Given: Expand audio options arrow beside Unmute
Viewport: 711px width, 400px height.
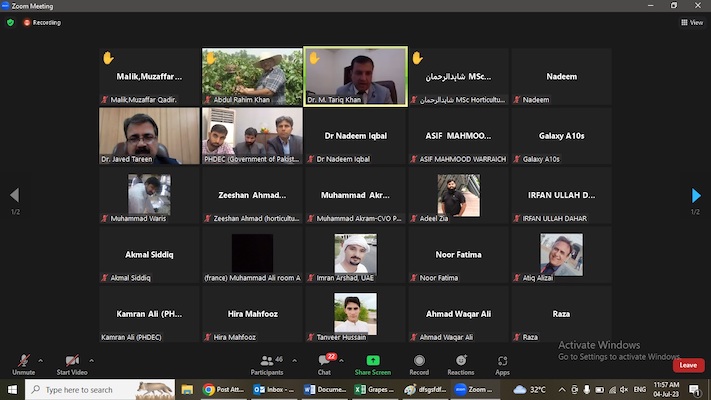Looking at the screenshot, I should coord(41,359).
